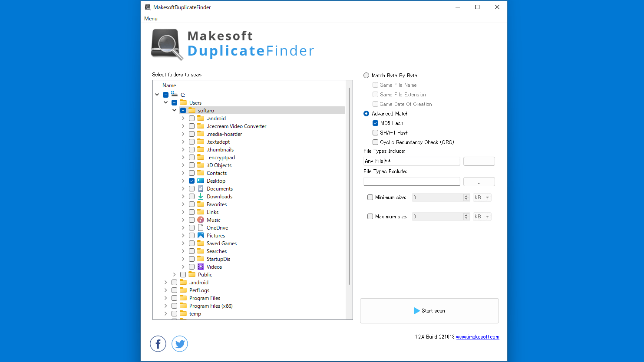This screenshot has width=644, height=362.
Task: Browse File Types Include button
Action: point(479,161)
